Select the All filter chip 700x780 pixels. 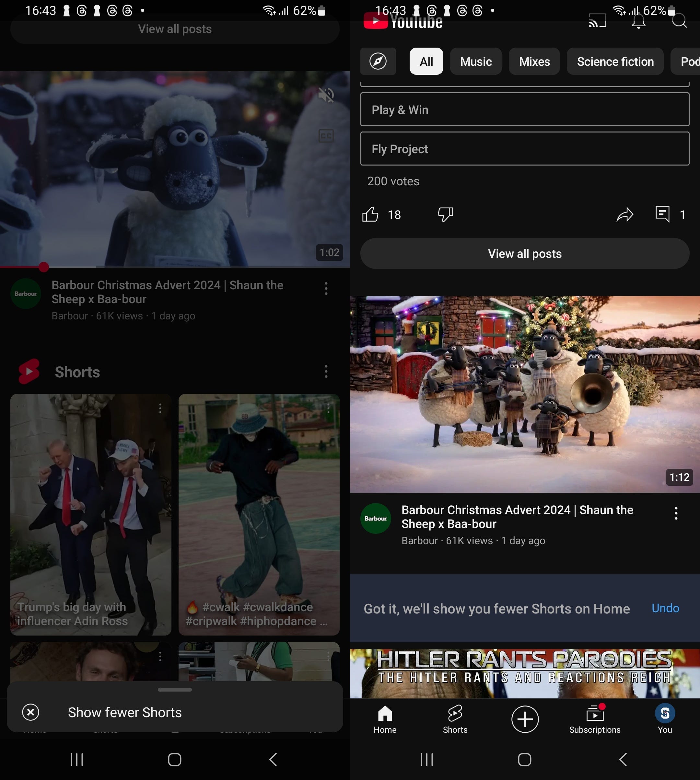426,61
